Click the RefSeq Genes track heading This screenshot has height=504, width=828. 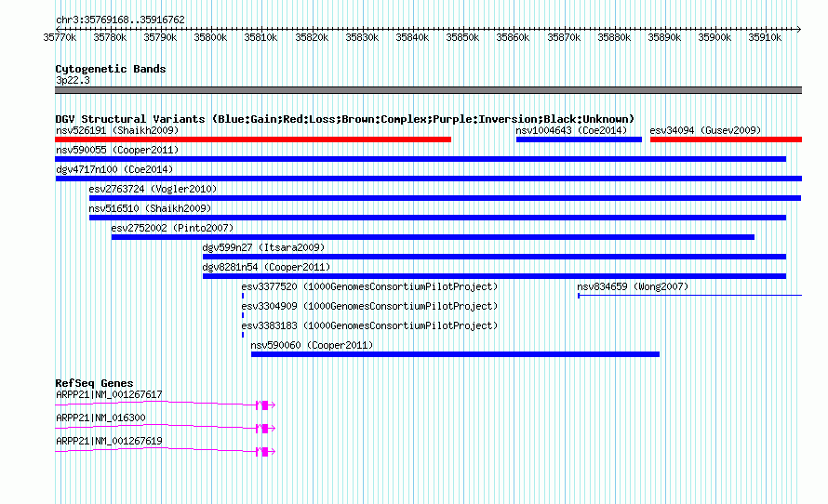[x=94, y=384]
